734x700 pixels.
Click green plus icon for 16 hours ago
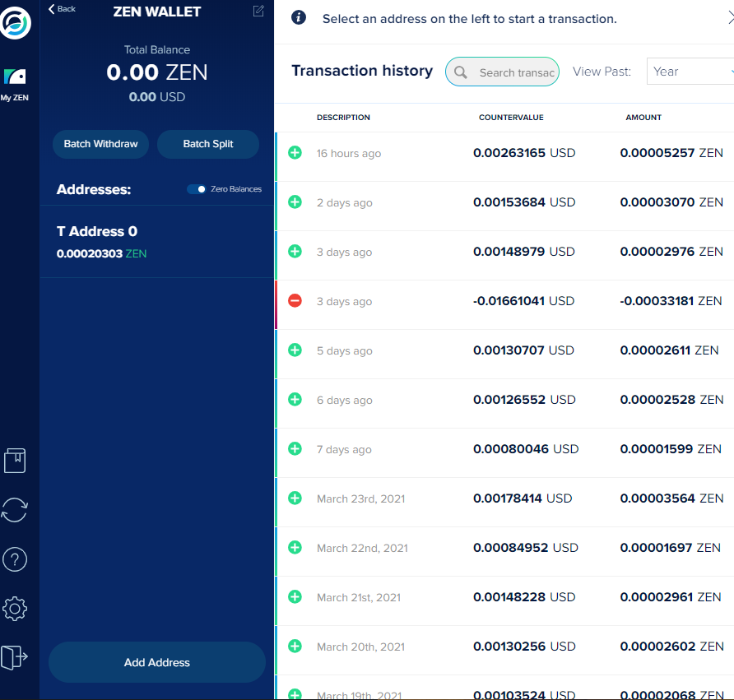(295, 152)
